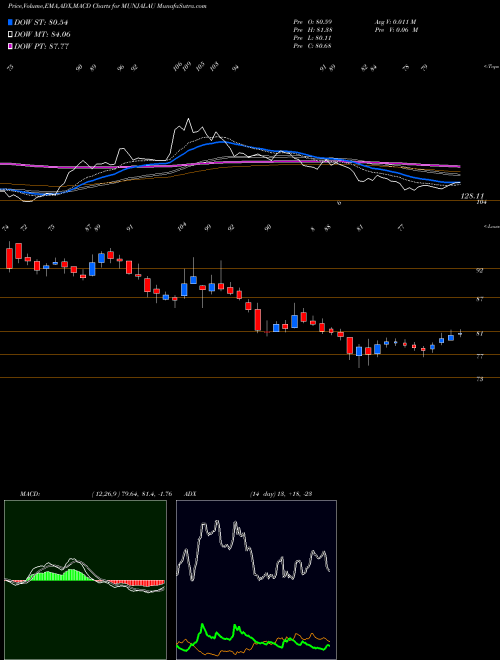Click the white DOW MT legend swatch
Viewport: 500px width, 660px height.
[x=10, y=35]
